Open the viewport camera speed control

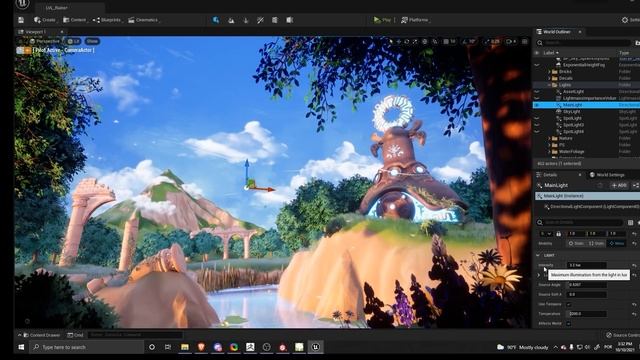click(511, 42)
